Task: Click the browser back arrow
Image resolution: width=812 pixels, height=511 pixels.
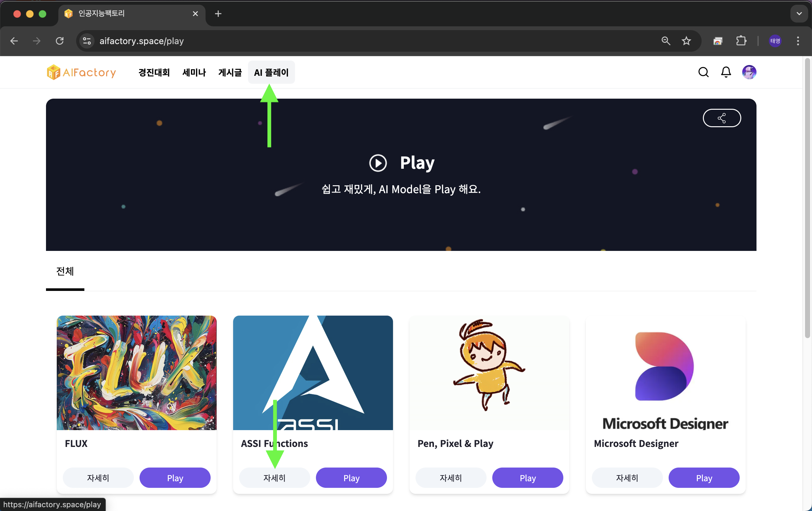Action: pyautogui.click(x=14, y=41)
